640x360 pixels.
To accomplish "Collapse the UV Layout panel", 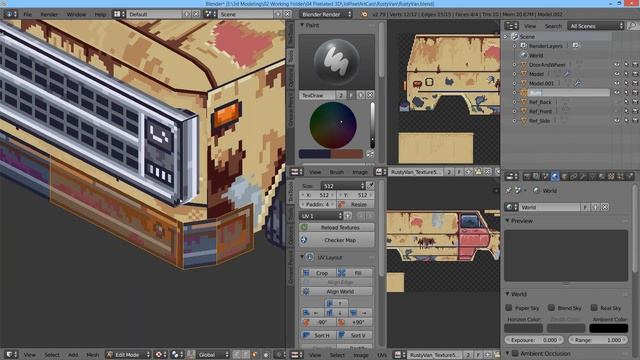I will point(302,257).
